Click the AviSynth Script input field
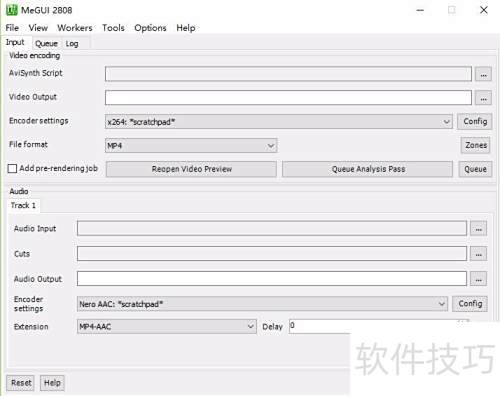 tap(288, 74)
